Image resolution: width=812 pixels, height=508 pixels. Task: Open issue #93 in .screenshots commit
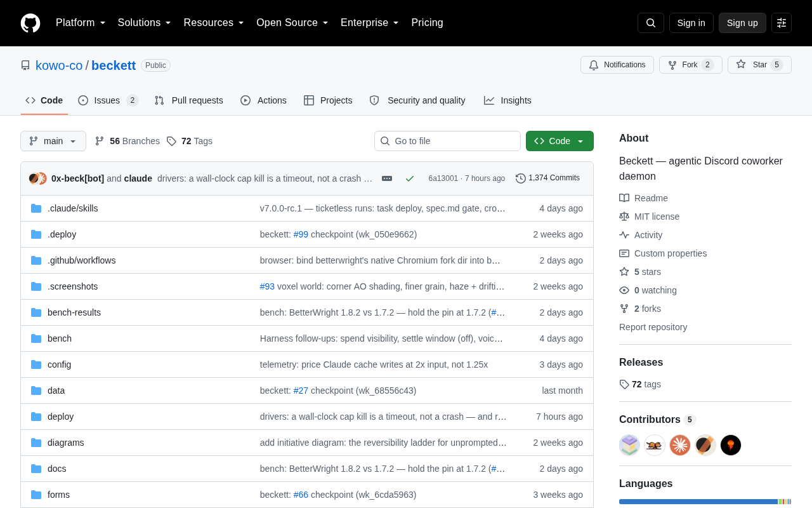point(267,286)
